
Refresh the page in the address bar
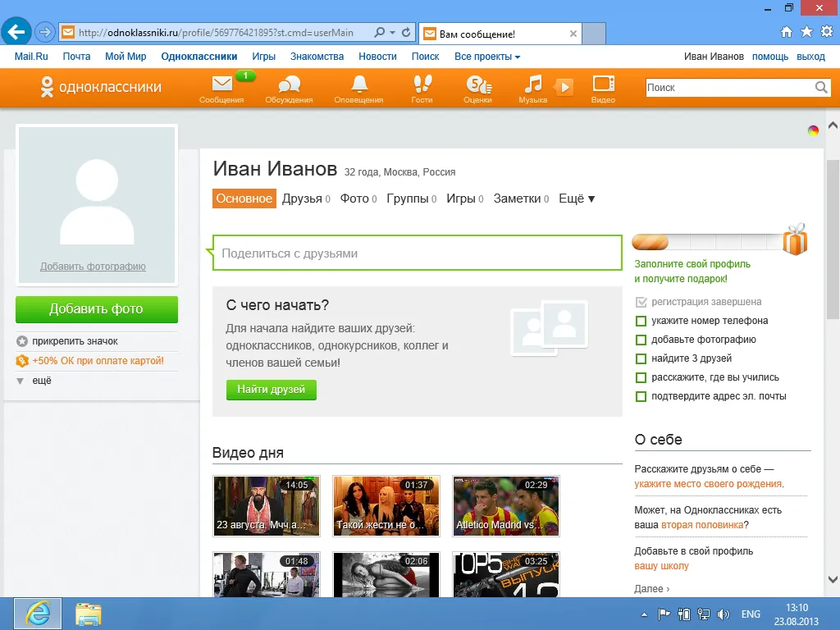tap(406, 32)
